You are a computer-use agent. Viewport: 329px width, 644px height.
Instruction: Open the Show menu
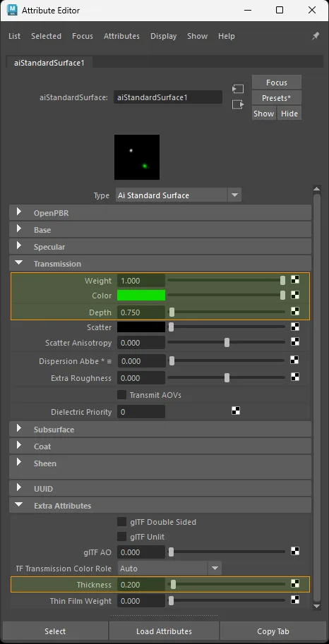pos(198,36)
